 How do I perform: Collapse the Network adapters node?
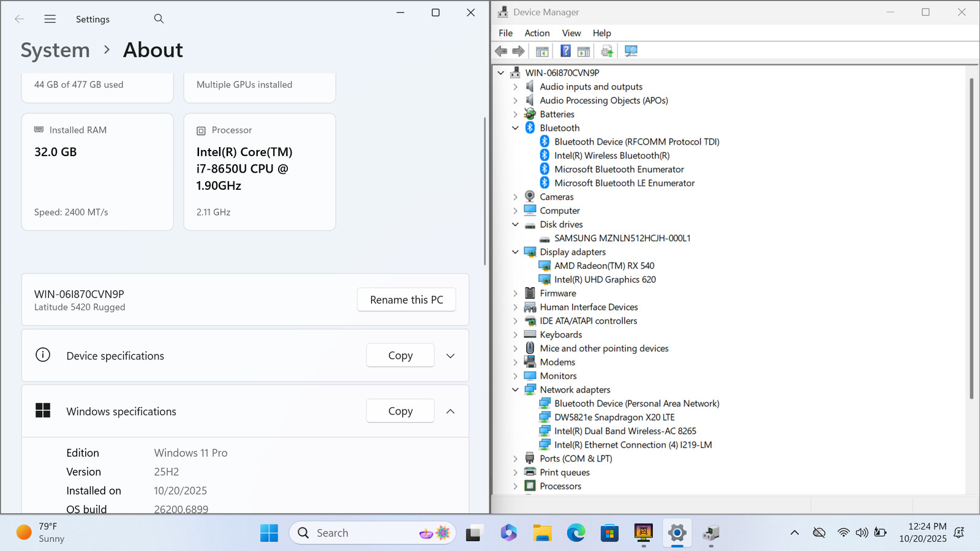pyautogui.click(x=515, y=390)
